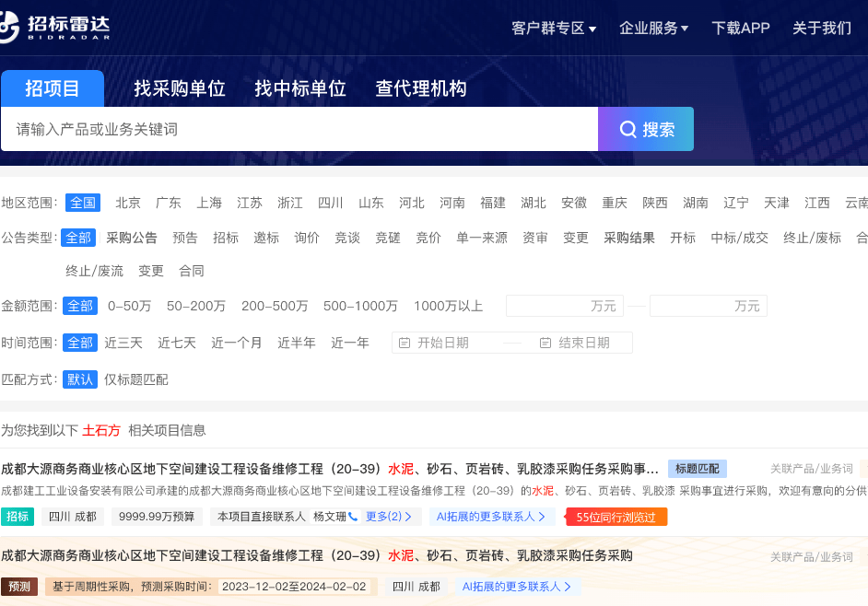Choose the 1000万以上 amount range

tap(449, 306)
